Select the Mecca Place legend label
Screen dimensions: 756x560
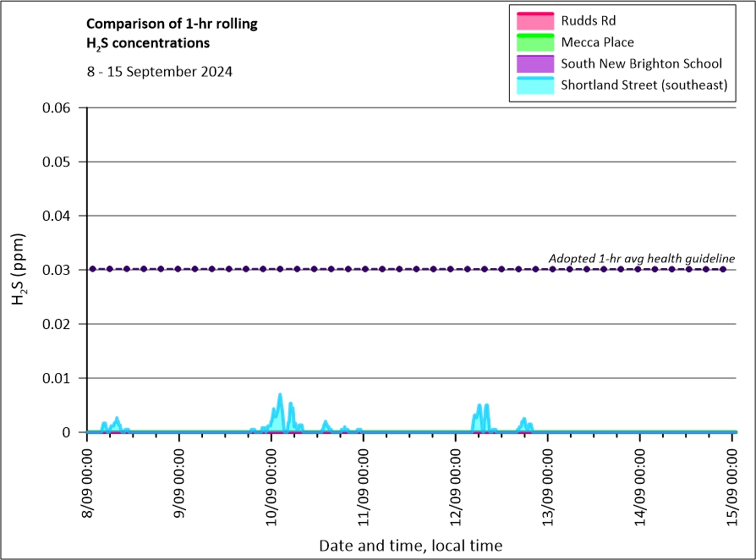tap(597, 42)
